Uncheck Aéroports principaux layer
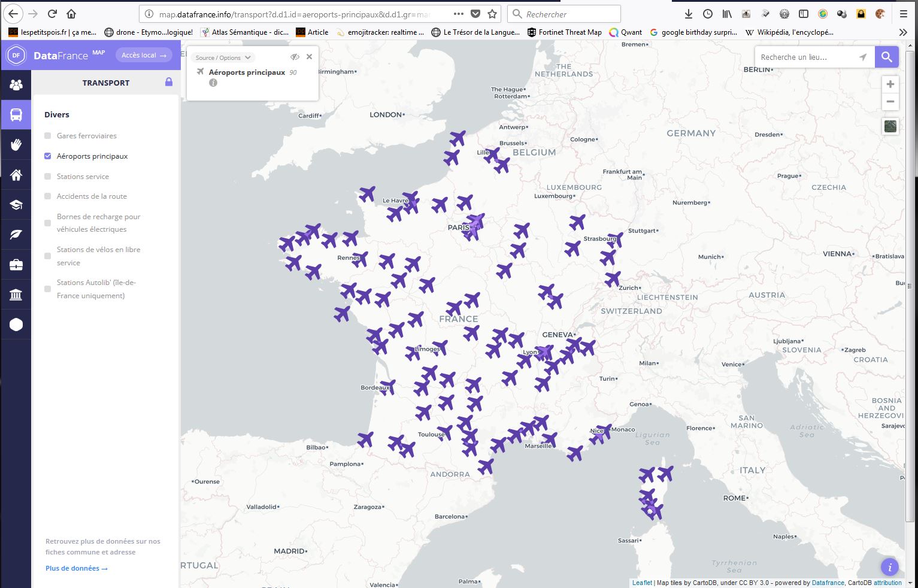 point(48,156)
